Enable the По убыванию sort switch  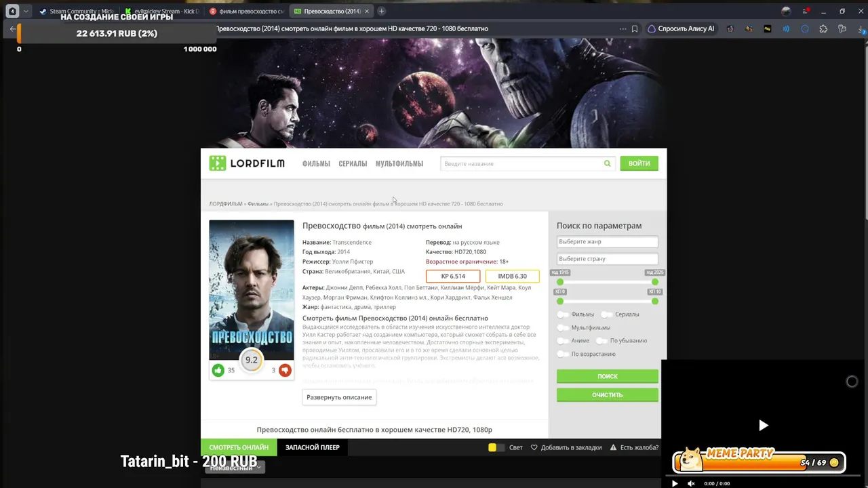601,341
